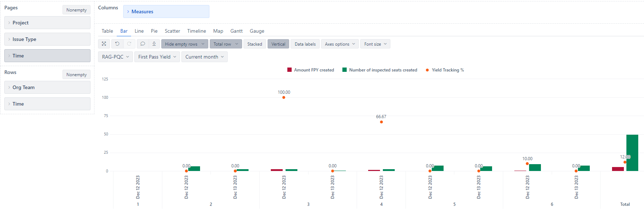Expand the Issue Type chevron
The height and width of the screenshot is (213, 644).
coord(9,39)
